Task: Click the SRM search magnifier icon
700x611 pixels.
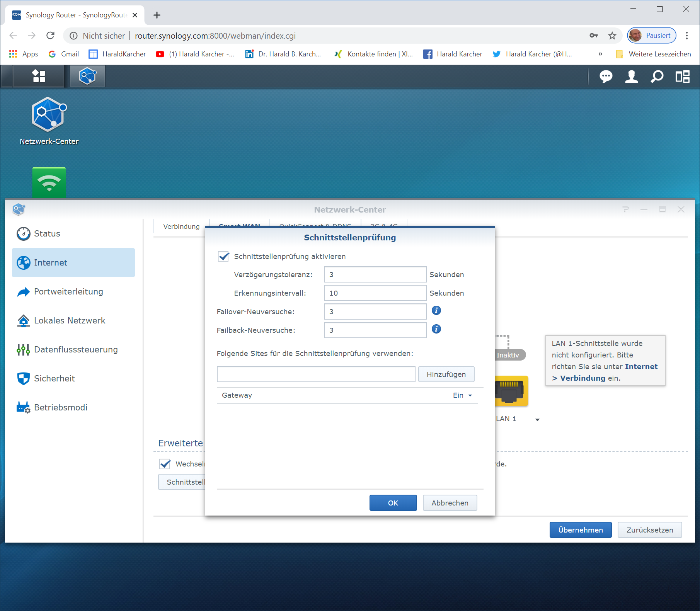Action: pos(657,77)
